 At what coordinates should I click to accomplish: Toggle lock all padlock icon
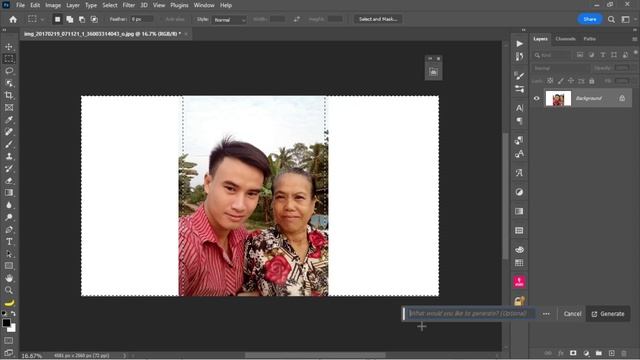[x=591, y=81]
